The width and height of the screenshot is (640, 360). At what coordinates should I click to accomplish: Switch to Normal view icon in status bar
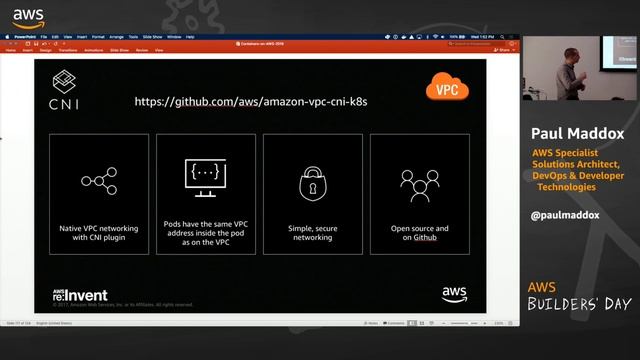(413, 323)
